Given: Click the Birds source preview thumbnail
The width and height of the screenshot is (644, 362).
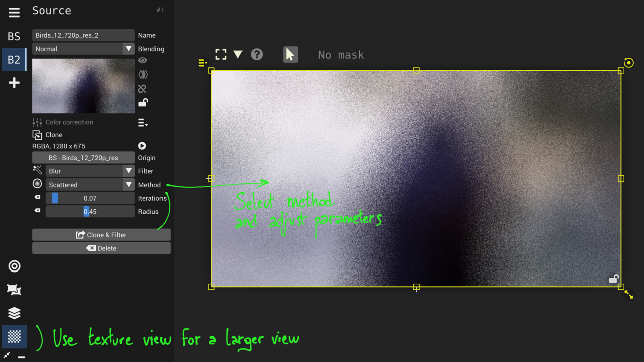Looking at the screenshot, I should (83, 85).
